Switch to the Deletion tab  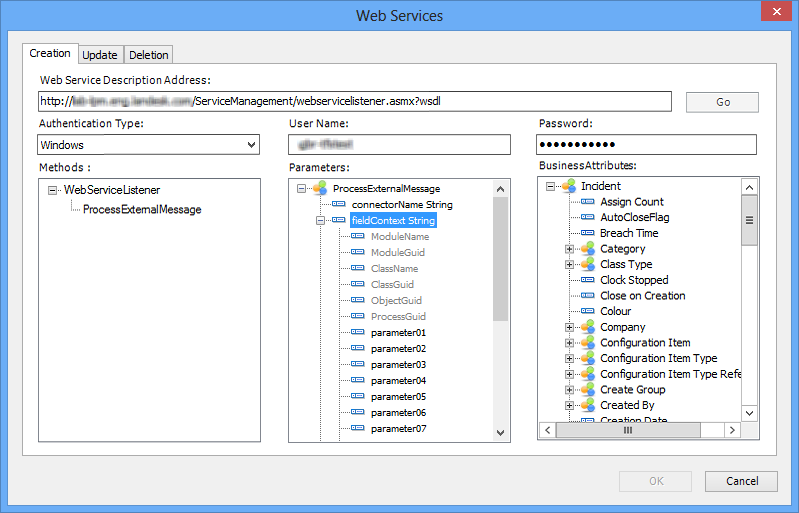149,55
